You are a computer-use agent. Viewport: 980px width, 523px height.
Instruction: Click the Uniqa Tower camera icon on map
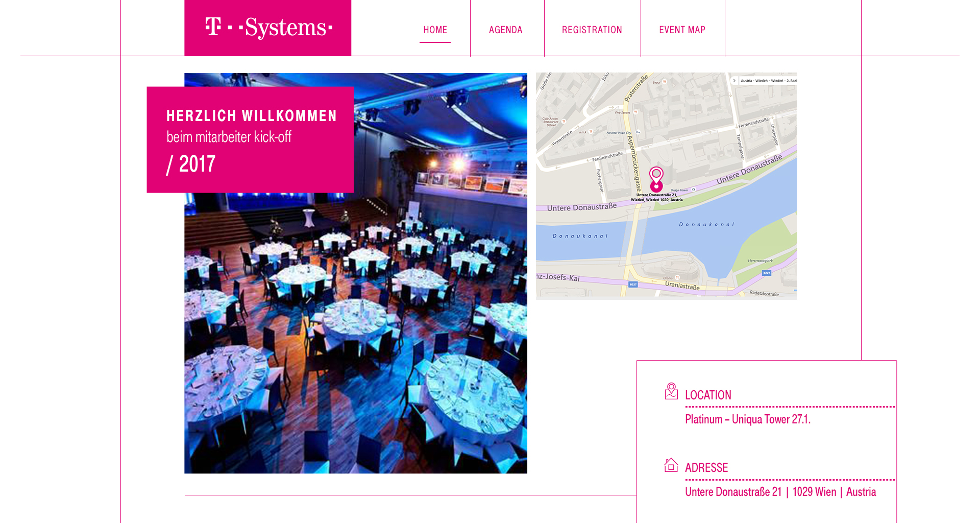point(694,189)
